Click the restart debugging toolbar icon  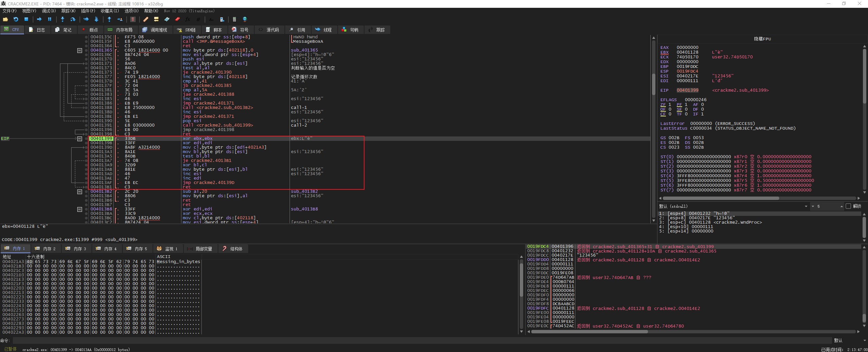16,19
